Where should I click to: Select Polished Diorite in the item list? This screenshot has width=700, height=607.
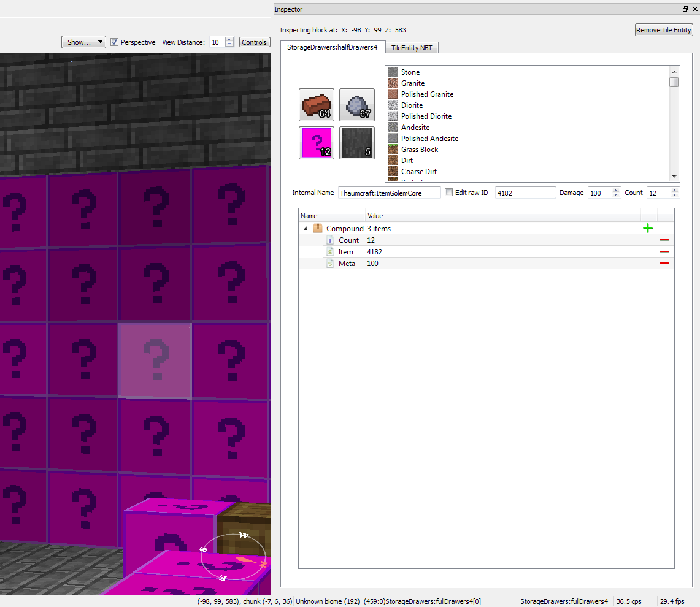click(426, 116)
